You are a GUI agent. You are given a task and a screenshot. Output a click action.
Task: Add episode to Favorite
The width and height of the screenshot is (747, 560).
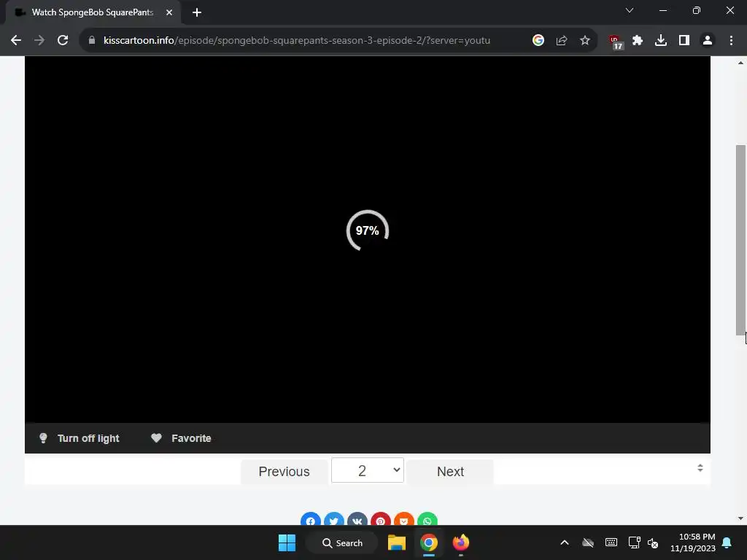click(x=181, y=438)
